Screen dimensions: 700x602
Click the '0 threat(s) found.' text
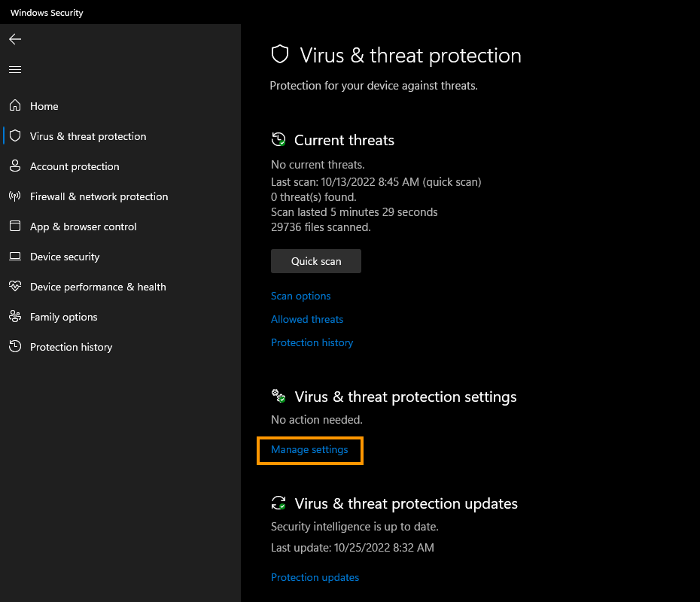[x=313, y=197]
